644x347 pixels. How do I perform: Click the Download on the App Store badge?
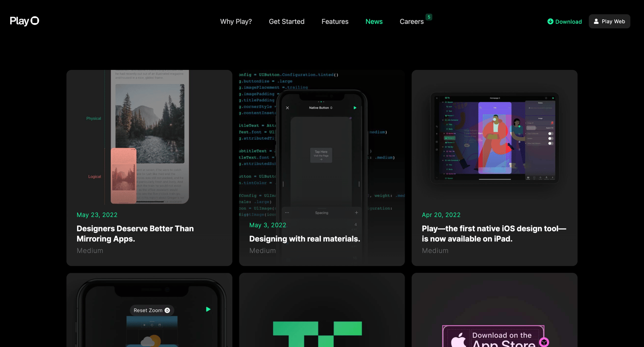(493, 337)
